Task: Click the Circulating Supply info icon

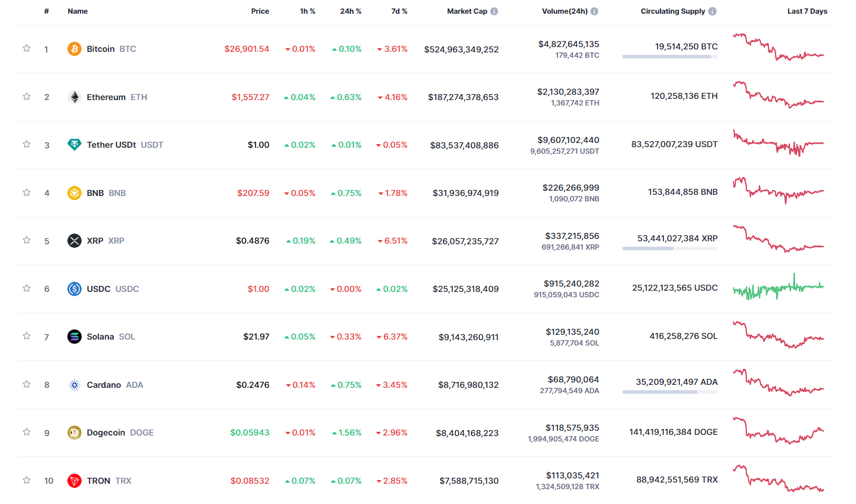Action: [712, 11]
